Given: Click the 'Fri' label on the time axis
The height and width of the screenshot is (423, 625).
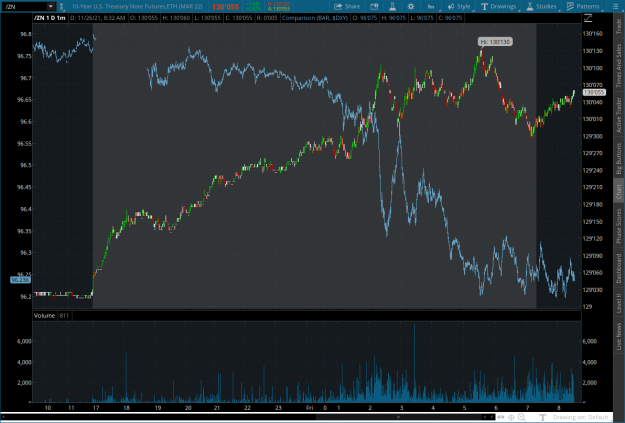Looking at the screenshot, I should (x=310, y=407).
